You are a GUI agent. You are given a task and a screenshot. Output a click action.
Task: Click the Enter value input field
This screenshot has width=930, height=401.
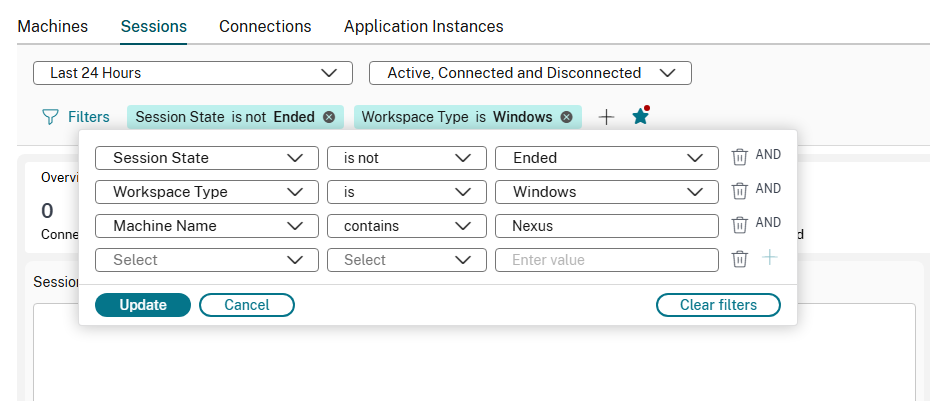tap(606, 260)
